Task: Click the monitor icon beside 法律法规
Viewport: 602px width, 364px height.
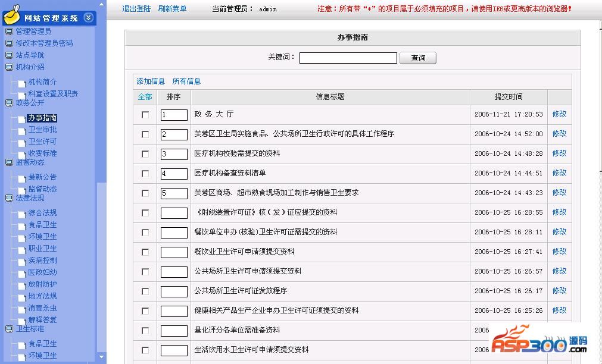Action: 9,198
